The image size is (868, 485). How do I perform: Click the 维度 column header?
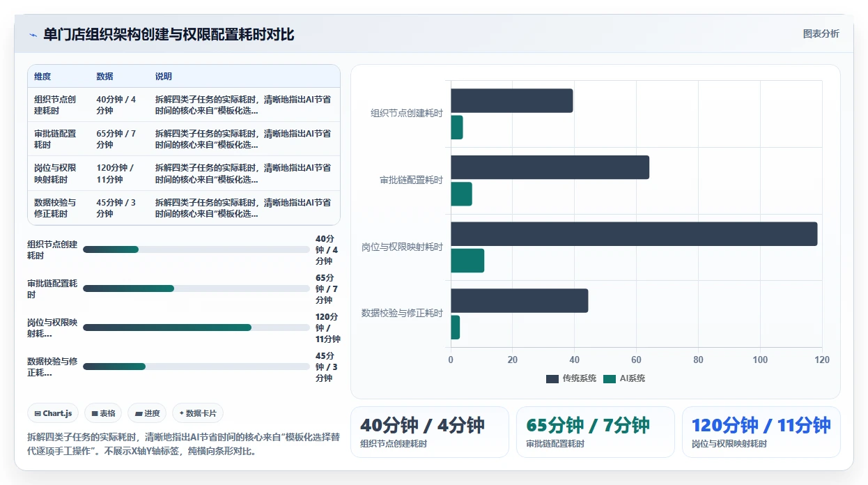[x=42, y=77]
